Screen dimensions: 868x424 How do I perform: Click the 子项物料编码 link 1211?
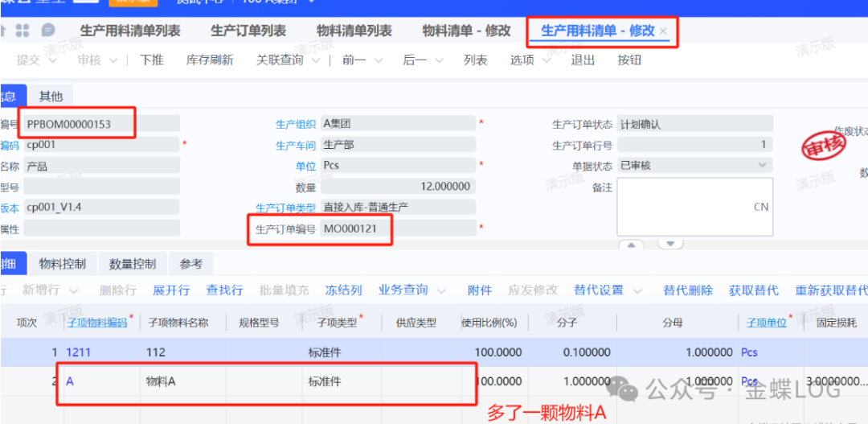point(79,352)
